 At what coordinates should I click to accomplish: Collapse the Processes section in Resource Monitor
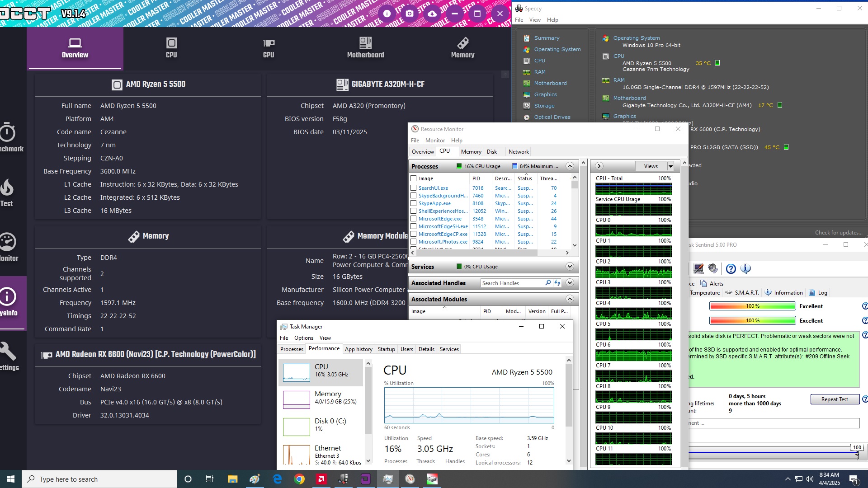[570, 166]
